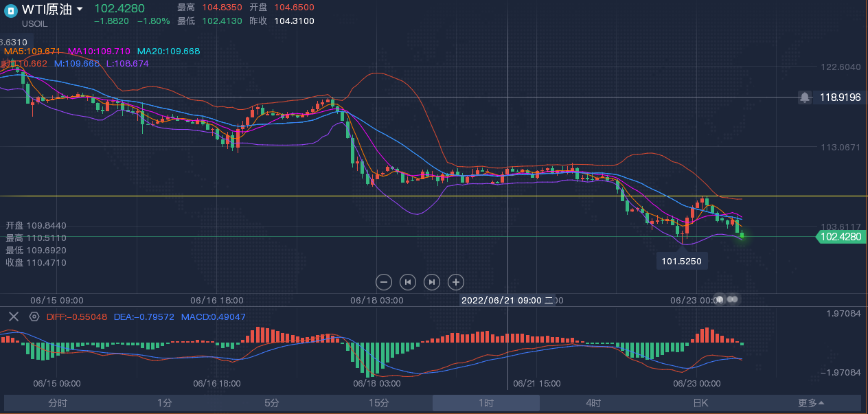Click the MA10:109.710 indicator label

99,51
